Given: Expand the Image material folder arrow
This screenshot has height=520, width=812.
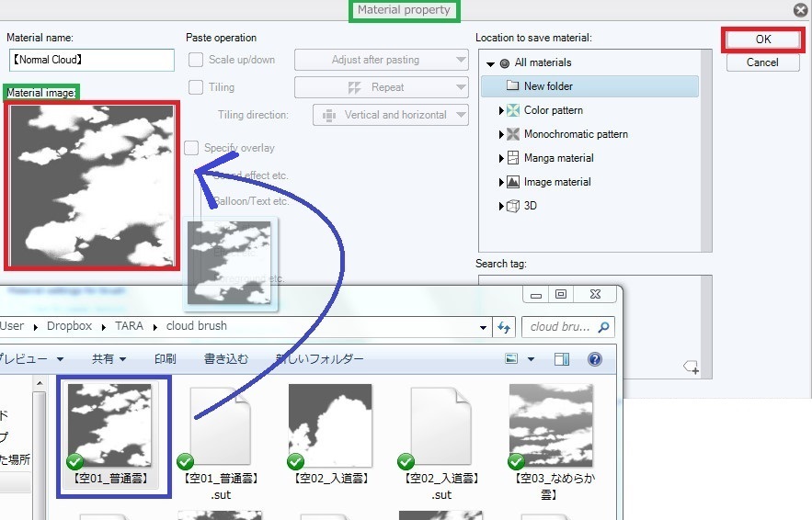Looking at the screenshot, I should click(x=501, y=182).
